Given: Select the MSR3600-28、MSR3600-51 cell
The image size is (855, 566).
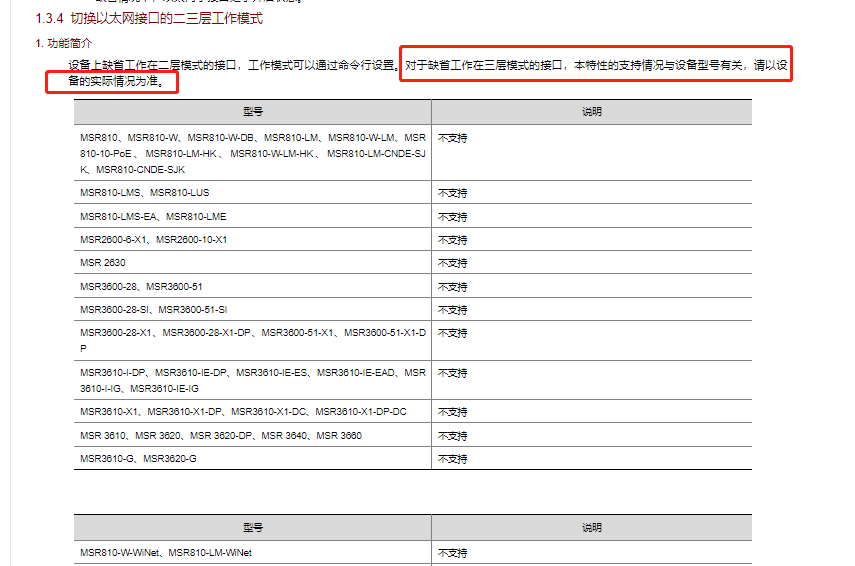Looking at the screenshot, I should tap(253, 286).
